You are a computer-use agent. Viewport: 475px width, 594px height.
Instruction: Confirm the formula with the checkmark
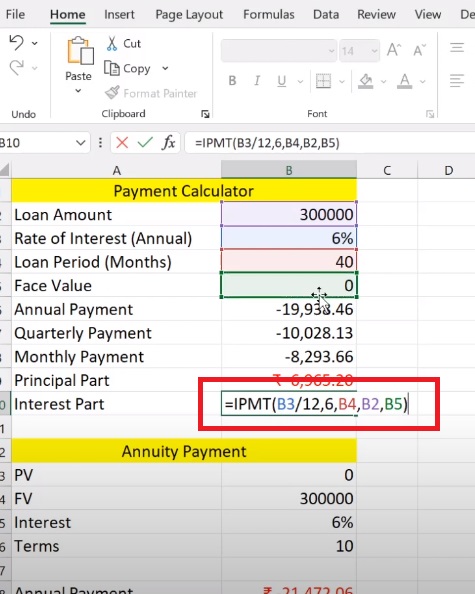pos(145,143)
